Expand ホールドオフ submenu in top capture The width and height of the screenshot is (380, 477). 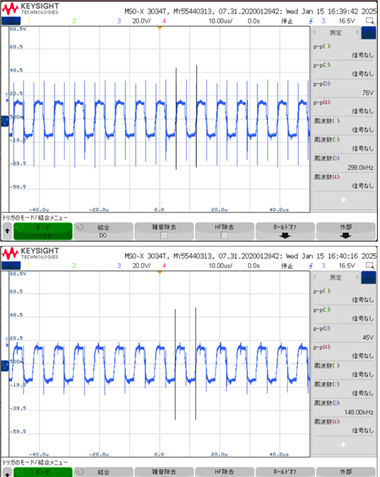pos(285,231)
